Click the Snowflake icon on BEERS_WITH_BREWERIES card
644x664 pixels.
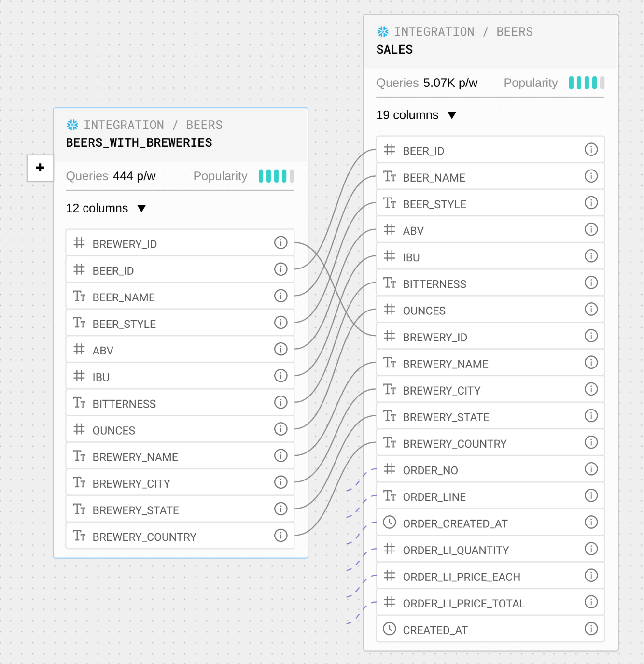pos(72,125)
